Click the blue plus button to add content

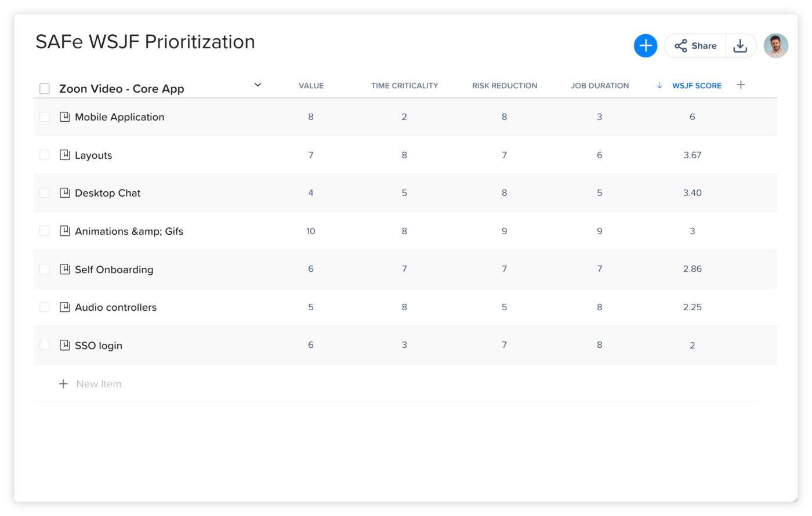(646, 45)
